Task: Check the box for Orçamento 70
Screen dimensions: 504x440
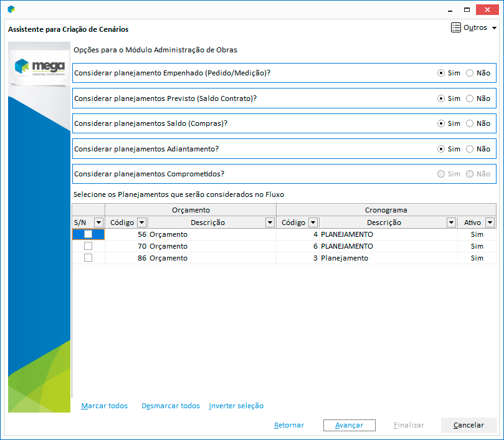Action: tap(88, 246)
